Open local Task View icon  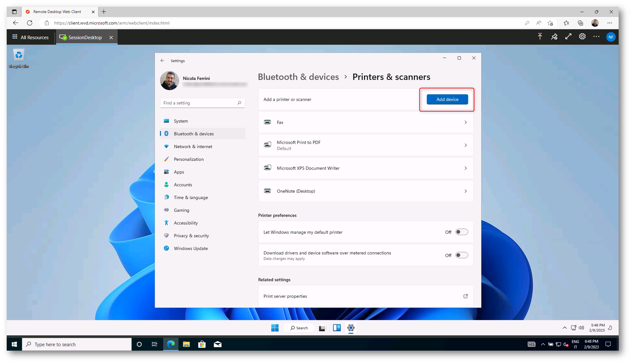(x=154, y=344)
